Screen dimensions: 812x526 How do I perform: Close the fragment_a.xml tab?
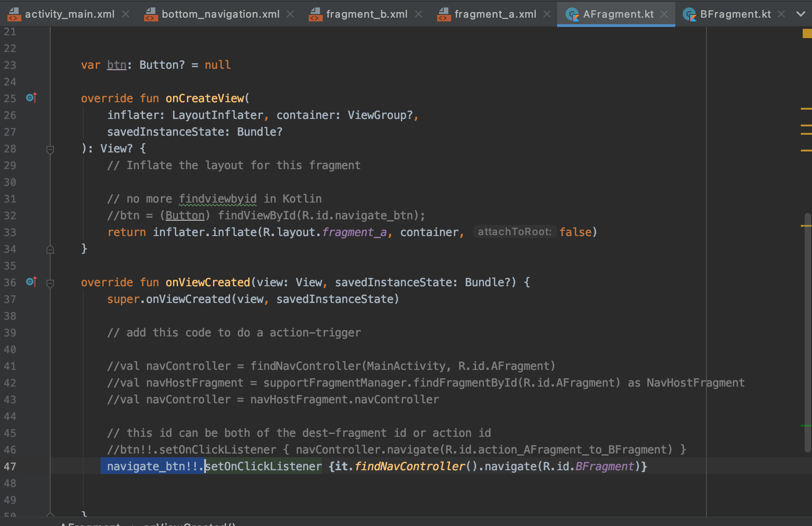pos(547,14)
